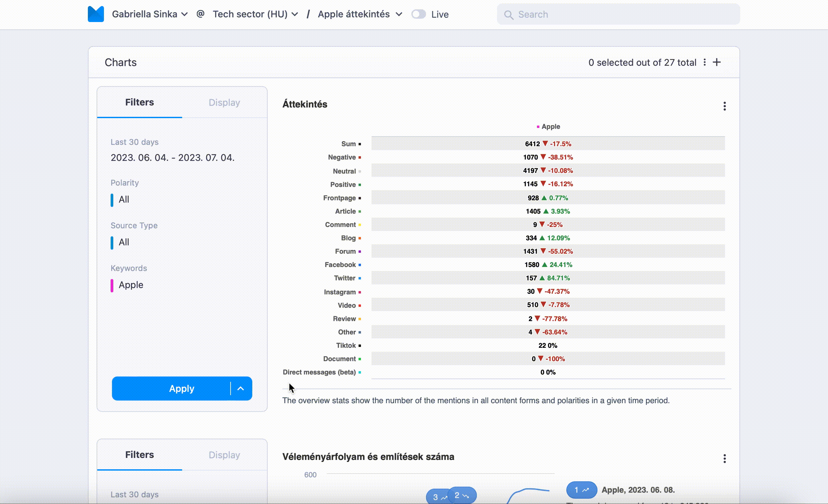Click into the Search input field
This screenshot has width=828, height=504.
click(625, 14)
